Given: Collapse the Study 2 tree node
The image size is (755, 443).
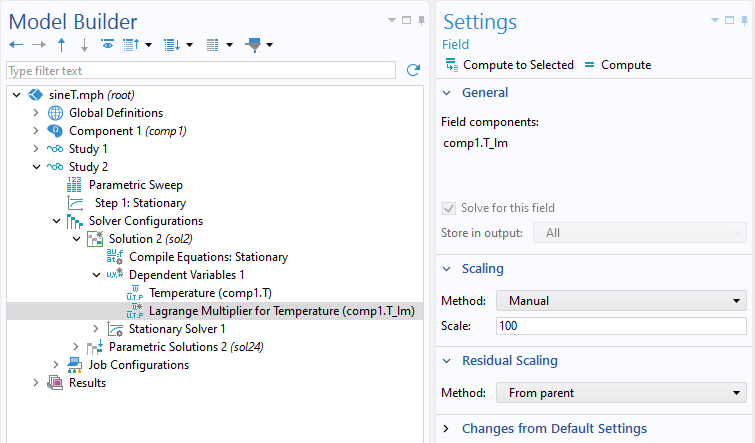Looking at the screenshot, I should 37,167.
